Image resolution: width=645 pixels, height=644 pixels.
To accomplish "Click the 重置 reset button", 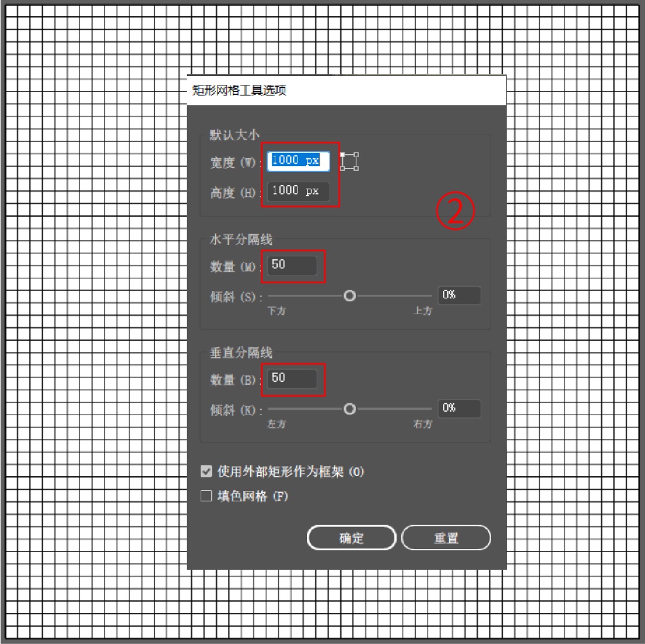I will point(446,538).
